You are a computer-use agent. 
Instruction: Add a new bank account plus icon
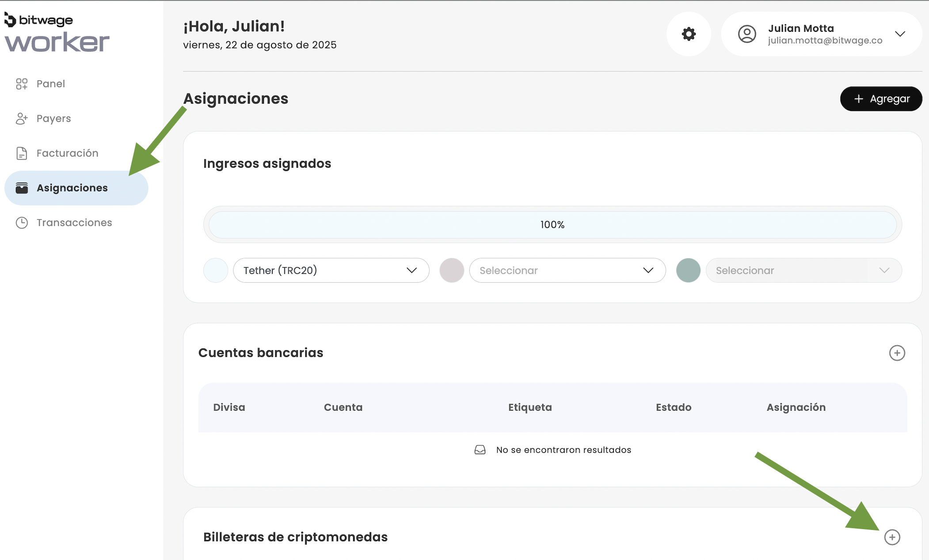coord(897,353)
